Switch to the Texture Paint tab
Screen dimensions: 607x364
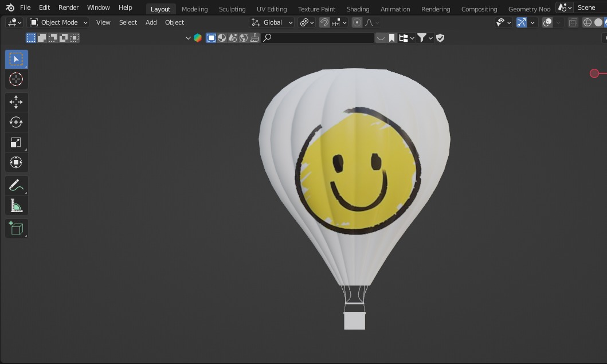[x=316, y=9]
